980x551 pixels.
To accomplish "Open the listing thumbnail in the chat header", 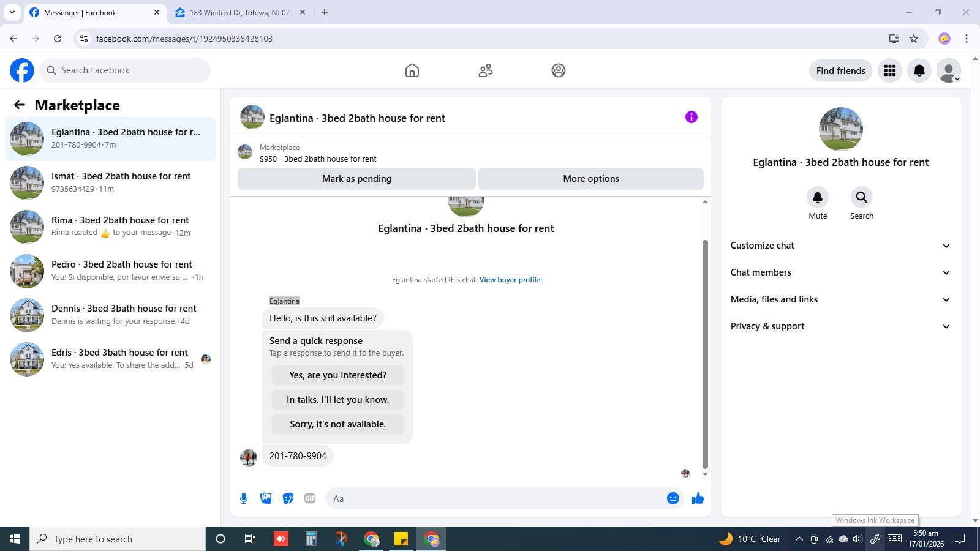I will (x=252, y=117).
